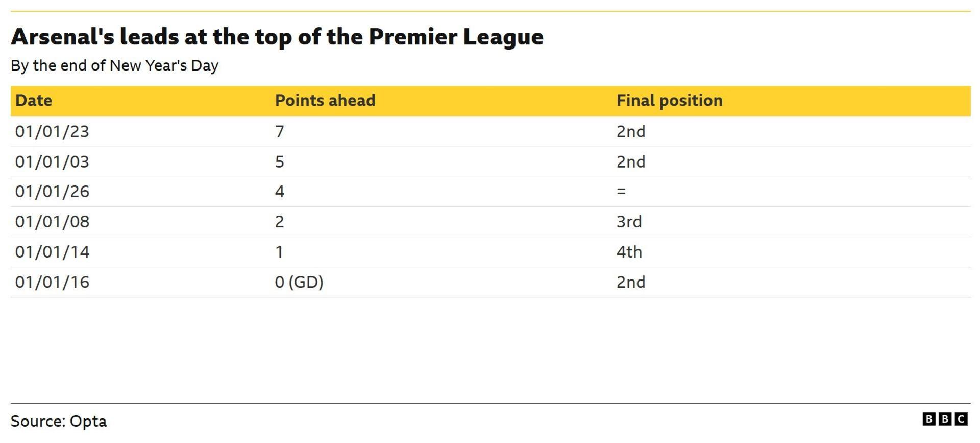This screenshot has height=443, width=980.
Task: Select the 01/01/03 date cell
Action: click(52, 162)
